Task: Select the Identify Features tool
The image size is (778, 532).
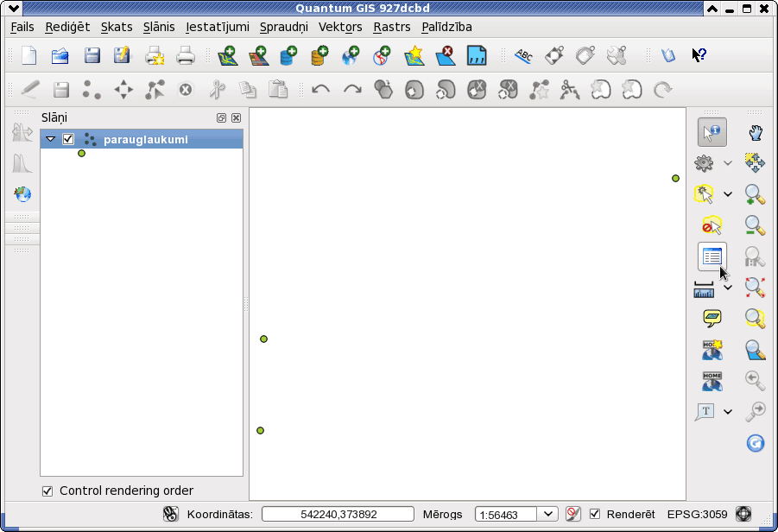Action: tap(712, 132)
